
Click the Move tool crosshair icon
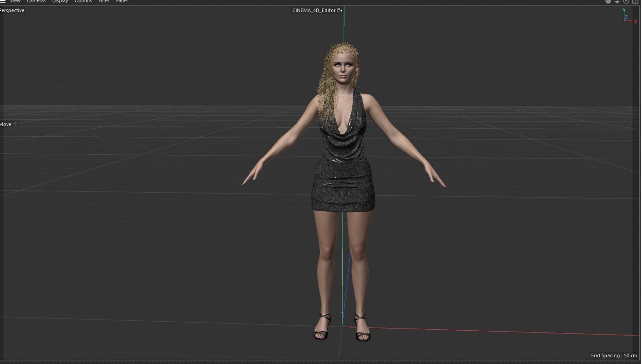click(15, 124)
